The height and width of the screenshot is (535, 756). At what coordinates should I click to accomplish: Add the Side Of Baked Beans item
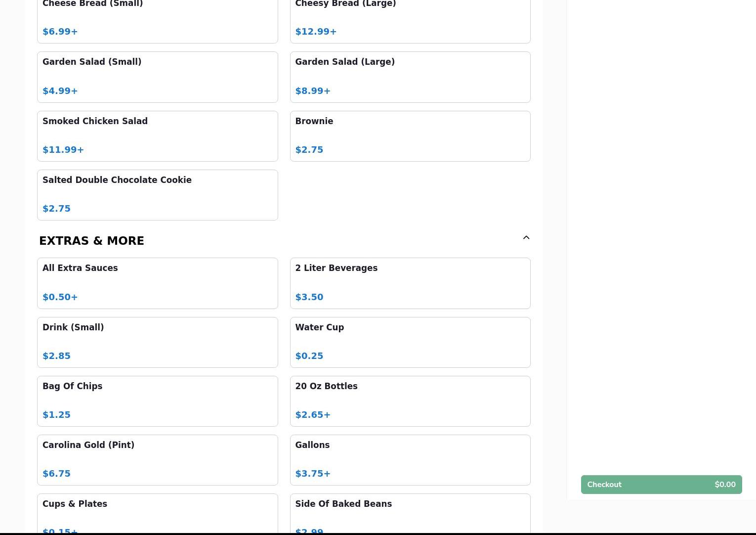pos(410,514)
